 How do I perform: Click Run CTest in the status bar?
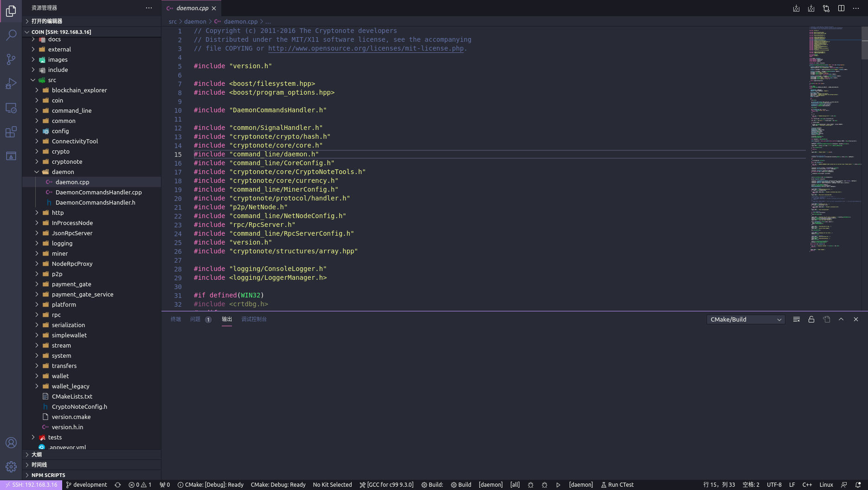coord(617,484)
